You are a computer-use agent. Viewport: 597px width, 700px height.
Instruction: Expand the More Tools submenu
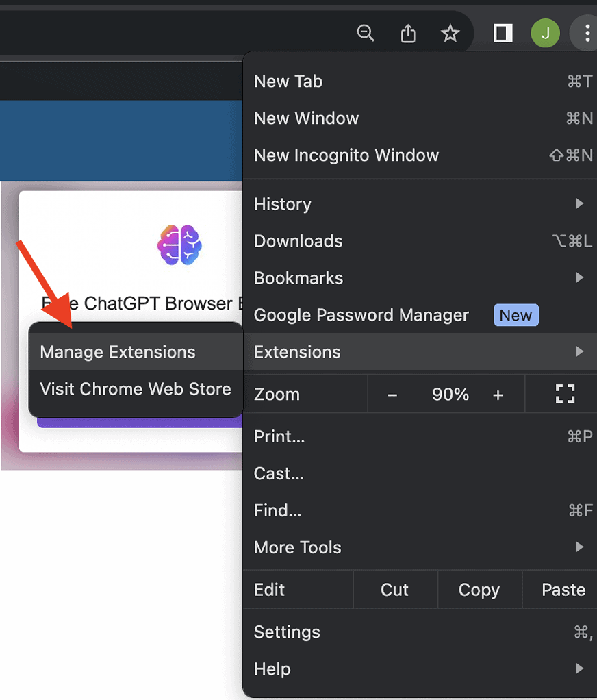[419, 547]
